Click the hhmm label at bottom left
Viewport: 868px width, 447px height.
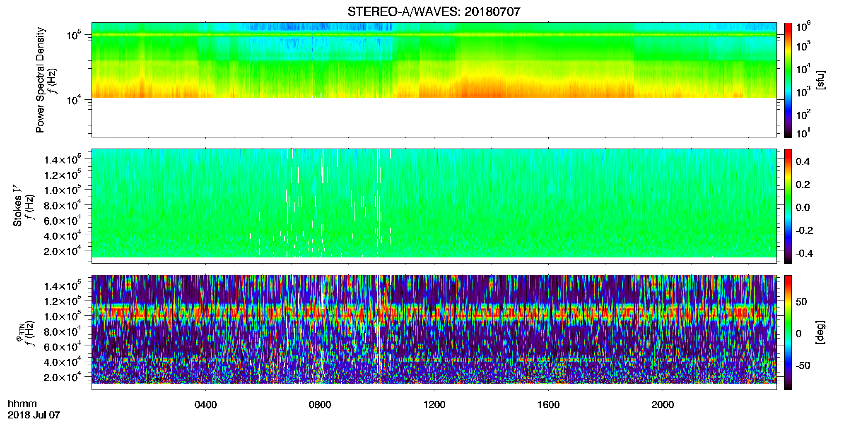[x=22, y=404]
